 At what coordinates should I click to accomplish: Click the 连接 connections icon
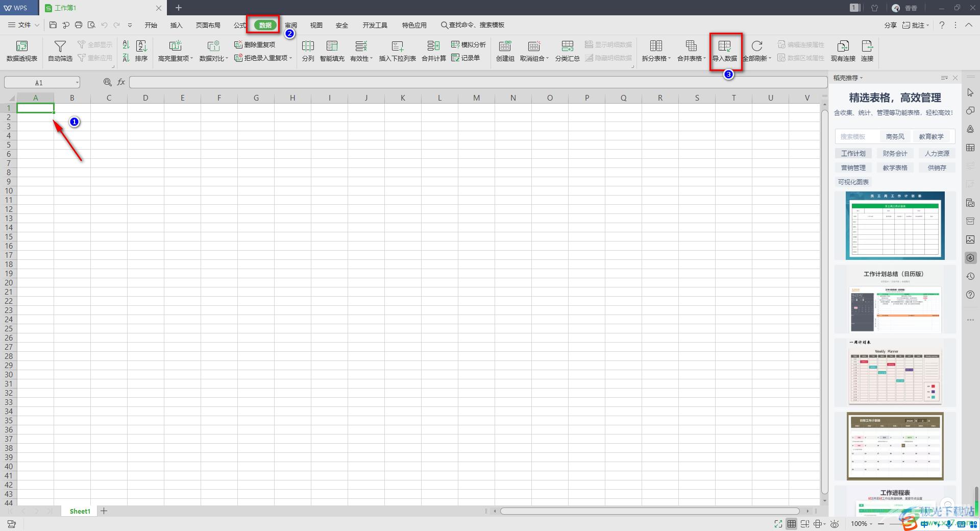click(867, 51)
